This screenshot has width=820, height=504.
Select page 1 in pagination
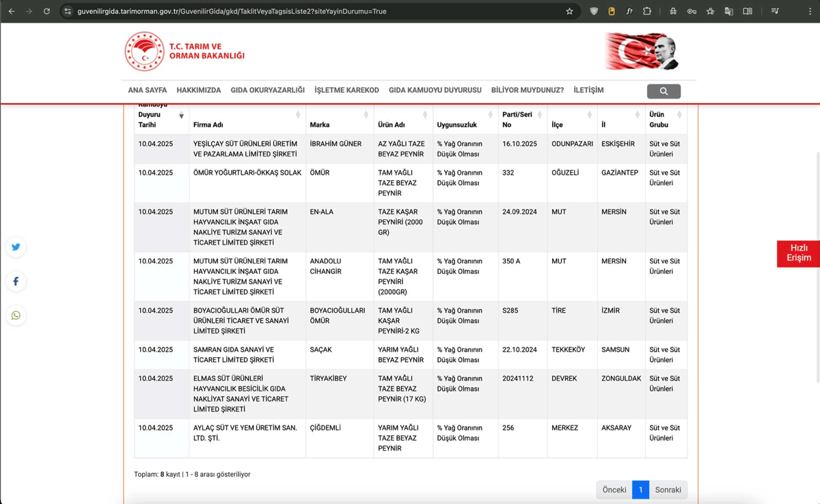pyautogui.click(x=640, y=490)
